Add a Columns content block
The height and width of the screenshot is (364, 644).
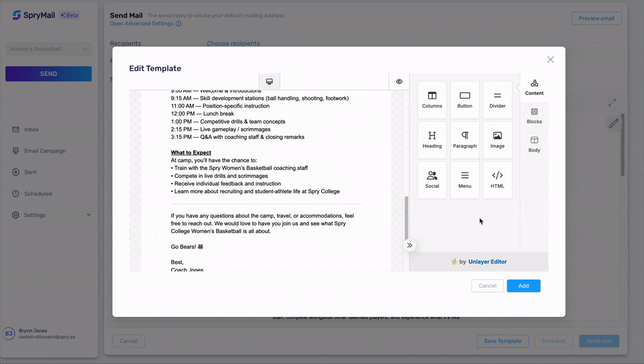click(432, 101)
